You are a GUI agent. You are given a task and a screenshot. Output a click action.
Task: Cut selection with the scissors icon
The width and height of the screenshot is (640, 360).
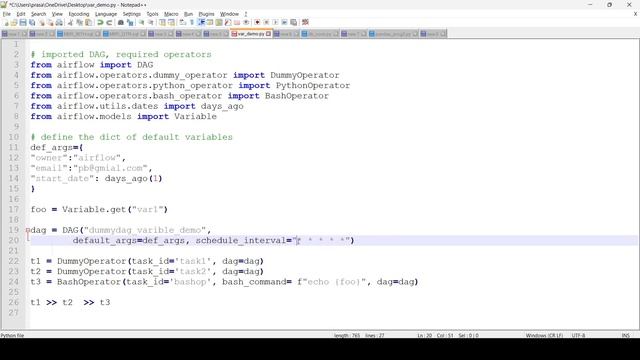pyautogui.click(x=70, y=22)
